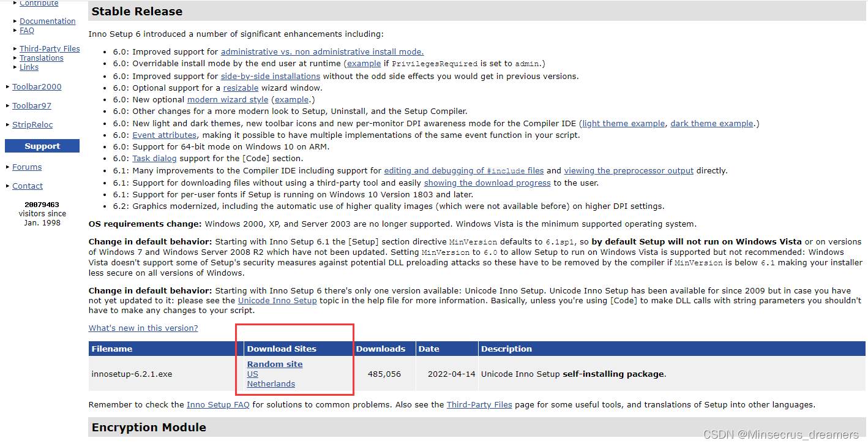Download from the Netherlands mirror link
Image resolution: width=868 pixels, height=446 pixels.
[x=271, y=384]
